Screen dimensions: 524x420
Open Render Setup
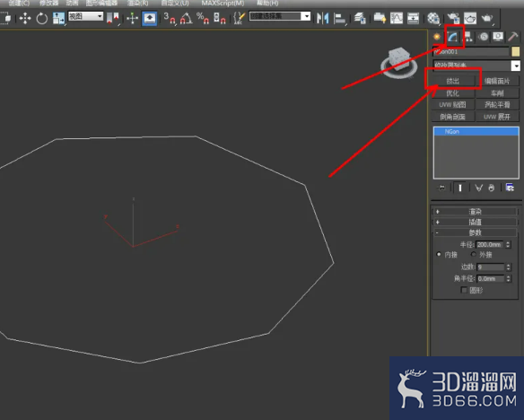click(x=453, y=18)
